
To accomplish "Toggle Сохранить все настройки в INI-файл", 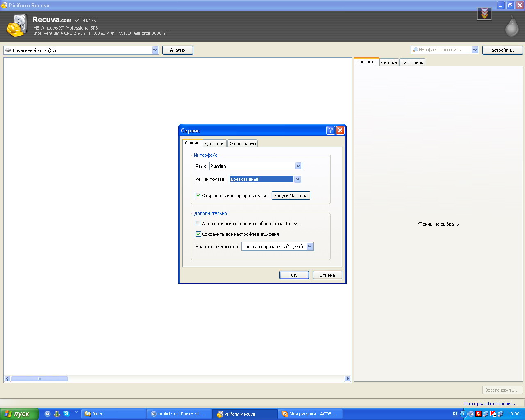I will click(x=198, y=234).
